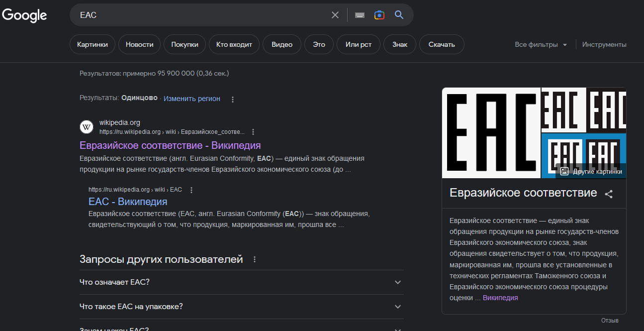Click the Google logo

pos(24,15)
